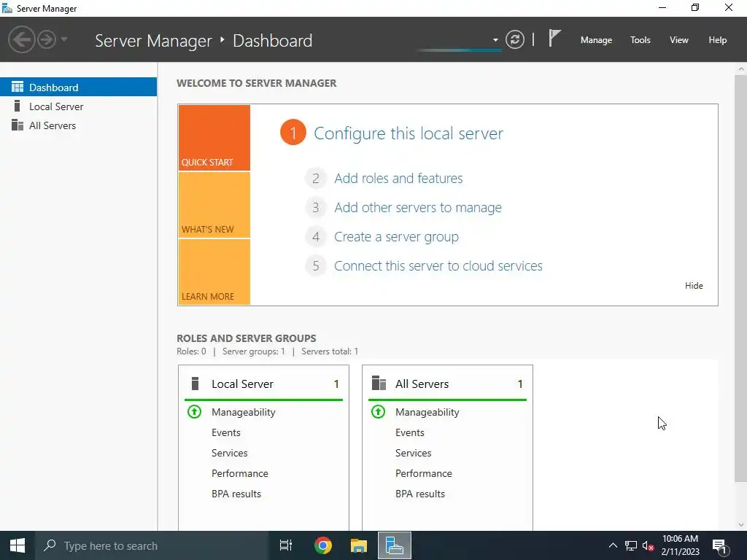Click the Local Server tile count 1
Viewport: 747px width, 560px height.
(336, 384)
